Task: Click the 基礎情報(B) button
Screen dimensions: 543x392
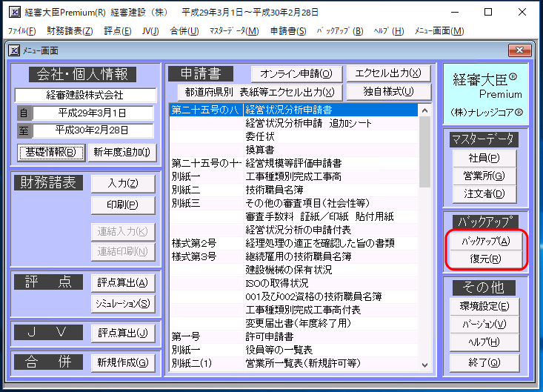Action: point(50,153)
